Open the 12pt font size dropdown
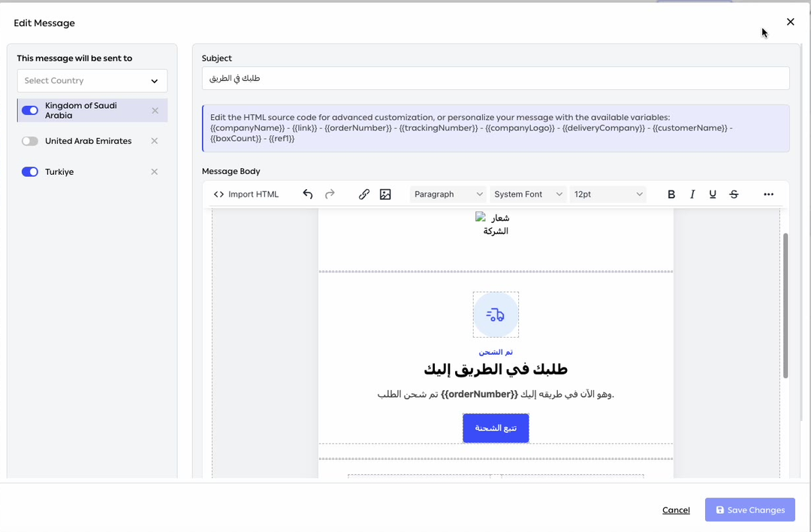The width and height of the screenshot is (811, 532). click(607, 194)
